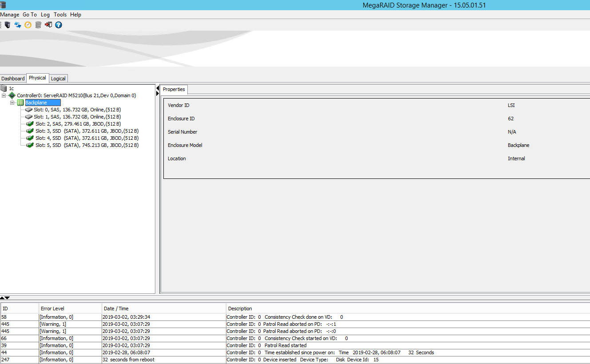
Task: Select log row 'Patrol Read aborted on PD: -:-:0'
Action: click(x=295, y=331)
